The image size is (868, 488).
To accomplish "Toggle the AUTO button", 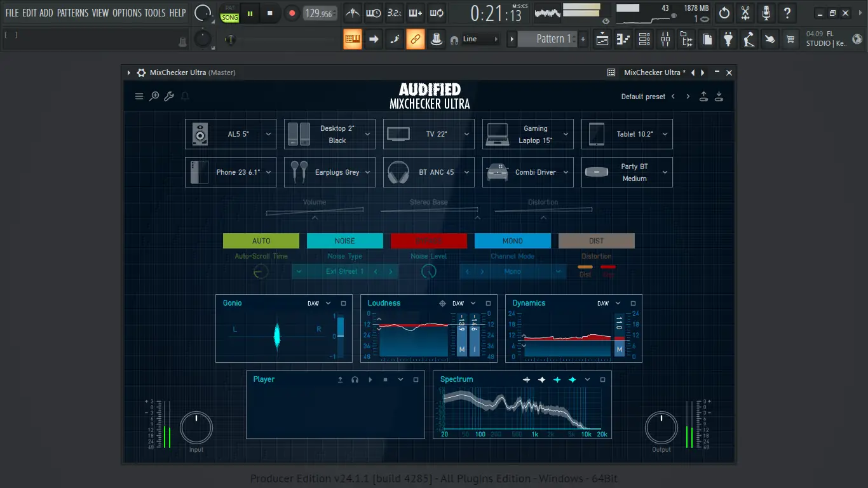I will tap(261, 241).
